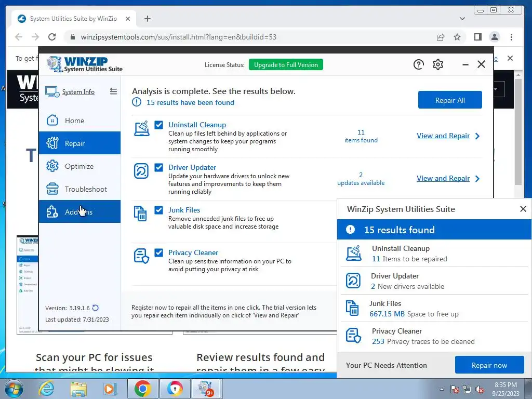Expand Driver Updater row chevron arrow
Screen dimensions: 532x399
477,179
